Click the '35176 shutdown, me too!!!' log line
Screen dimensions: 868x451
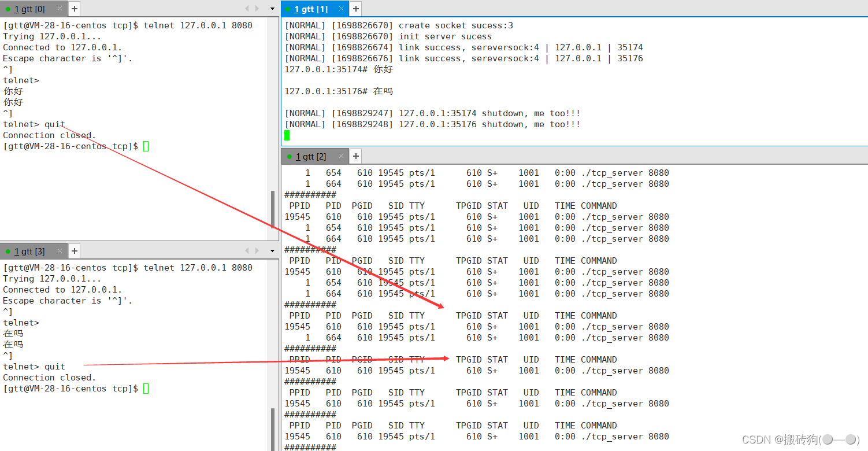pos(432,124)
